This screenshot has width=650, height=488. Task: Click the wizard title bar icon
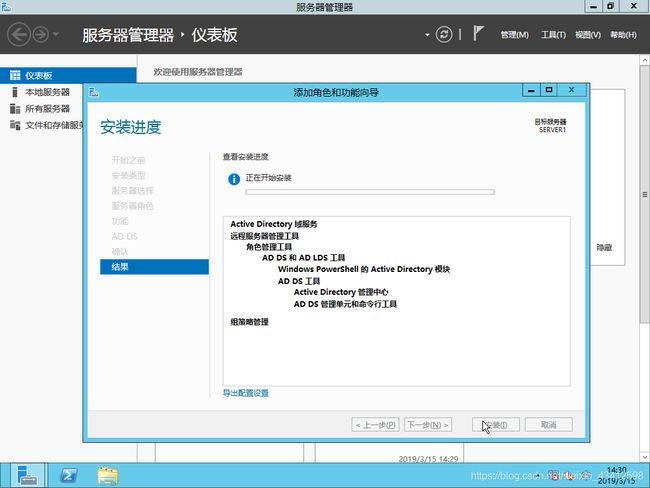pos(94,92)
